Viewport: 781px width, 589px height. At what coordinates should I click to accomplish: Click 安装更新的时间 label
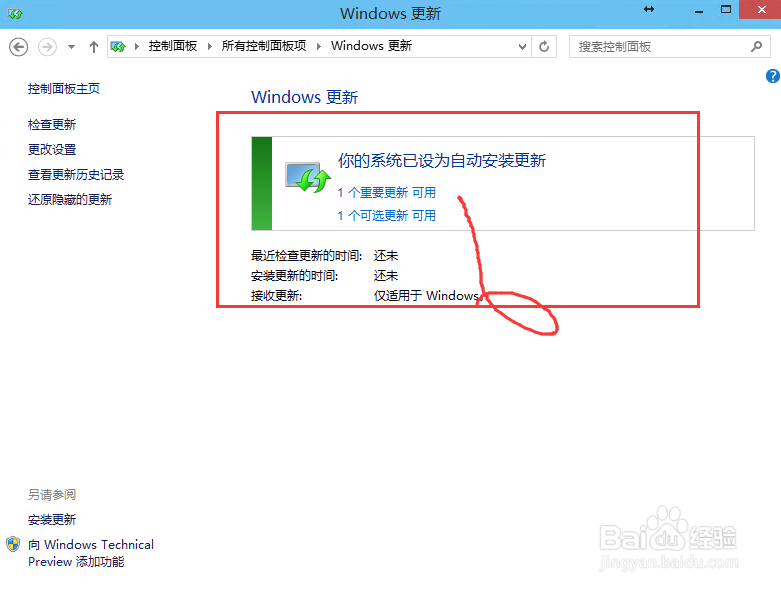[294, 276]
